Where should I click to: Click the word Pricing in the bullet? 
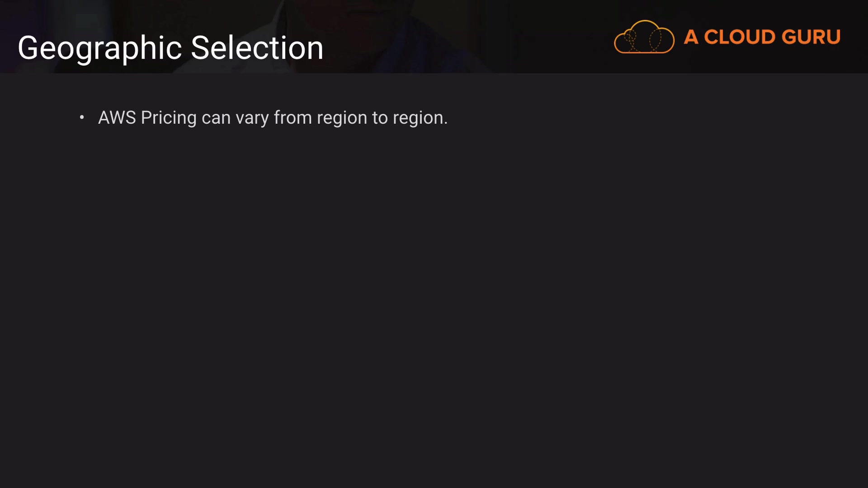click(x=169, y=117)
